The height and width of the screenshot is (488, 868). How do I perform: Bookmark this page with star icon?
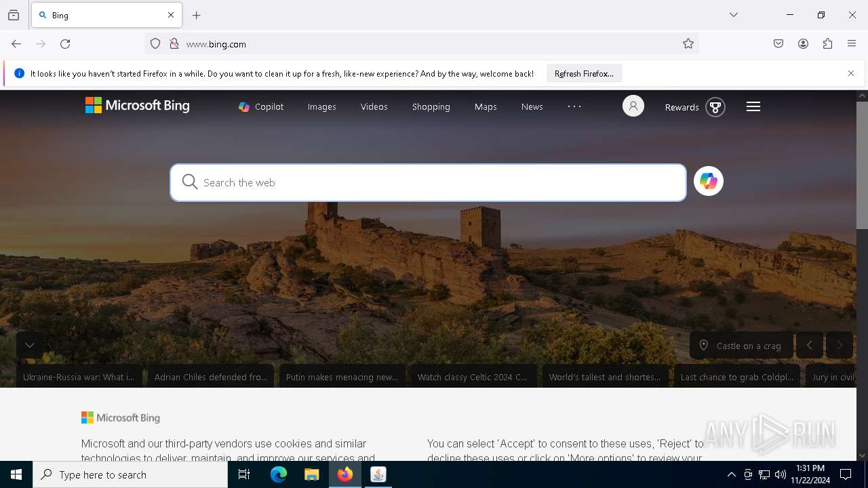point(688,44)
